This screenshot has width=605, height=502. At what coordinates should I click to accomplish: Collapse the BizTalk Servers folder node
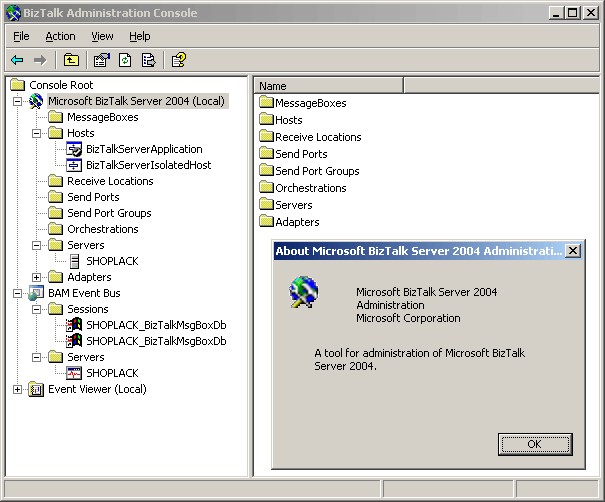click(x=36, y=245)
